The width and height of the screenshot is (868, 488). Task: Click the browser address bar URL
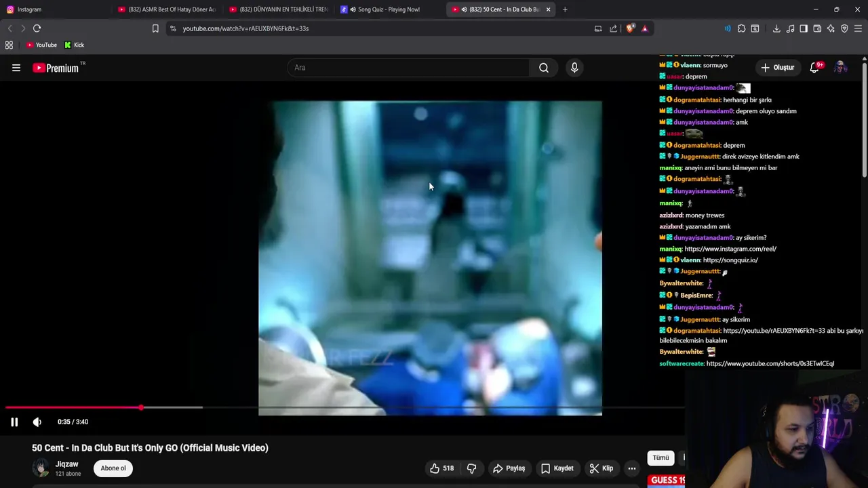[x=245, y=28]
